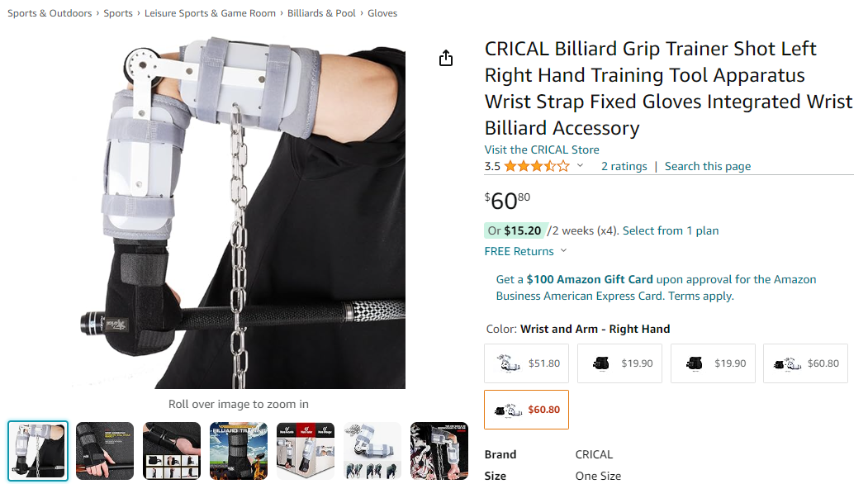Open Sports & Outdoors breadcrumb category
Screen dimensions: 868x484
click(x=50, y=13)
